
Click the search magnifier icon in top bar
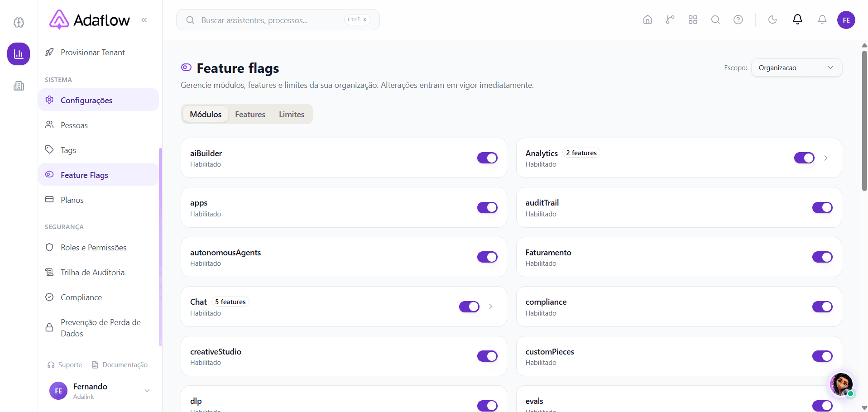click(x=715, y=19)
